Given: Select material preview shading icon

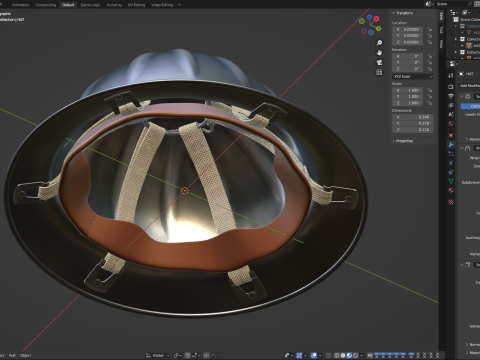Looking at the screenshot, I should pyautogui.click(x=349, y=355).
